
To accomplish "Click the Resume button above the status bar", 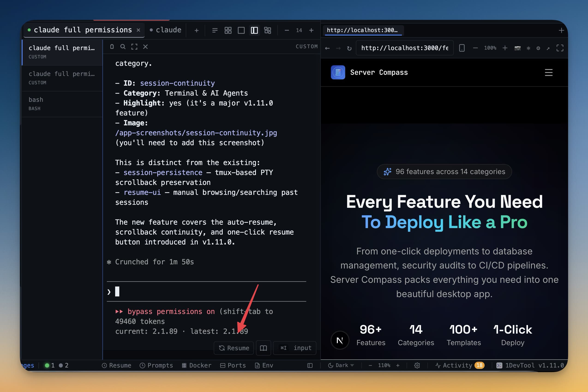I will 234,348.
